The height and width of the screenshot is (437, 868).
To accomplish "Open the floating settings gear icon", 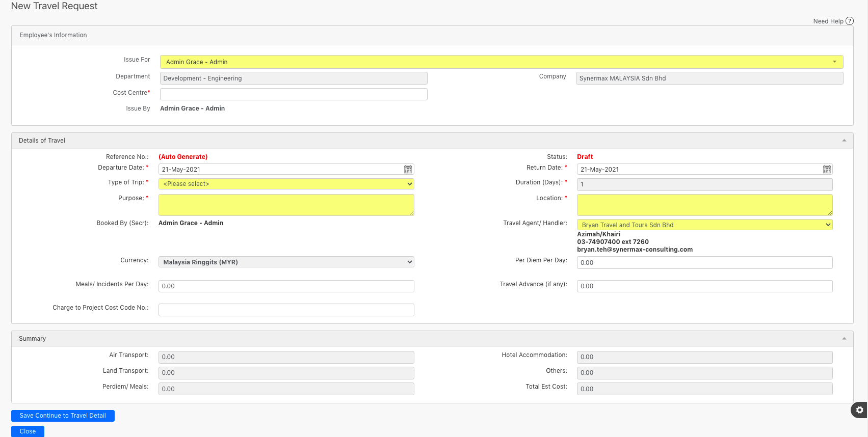I will [859, 410].
